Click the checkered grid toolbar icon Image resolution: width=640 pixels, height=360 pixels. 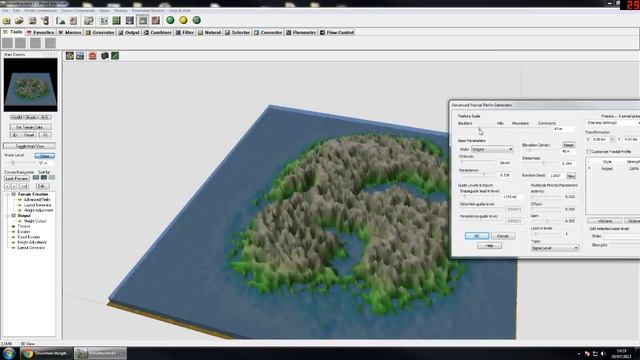coord(89,20)
